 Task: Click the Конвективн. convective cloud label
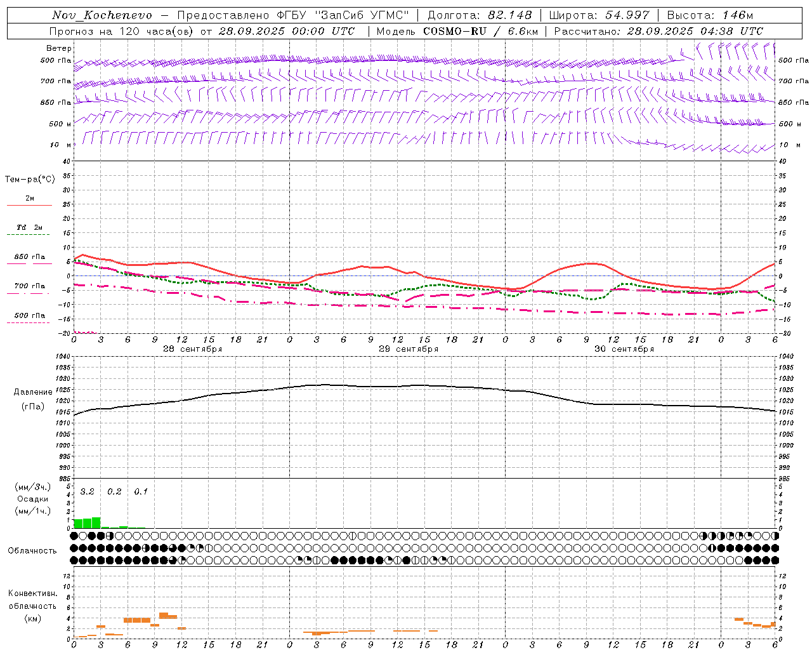point(32,594)
